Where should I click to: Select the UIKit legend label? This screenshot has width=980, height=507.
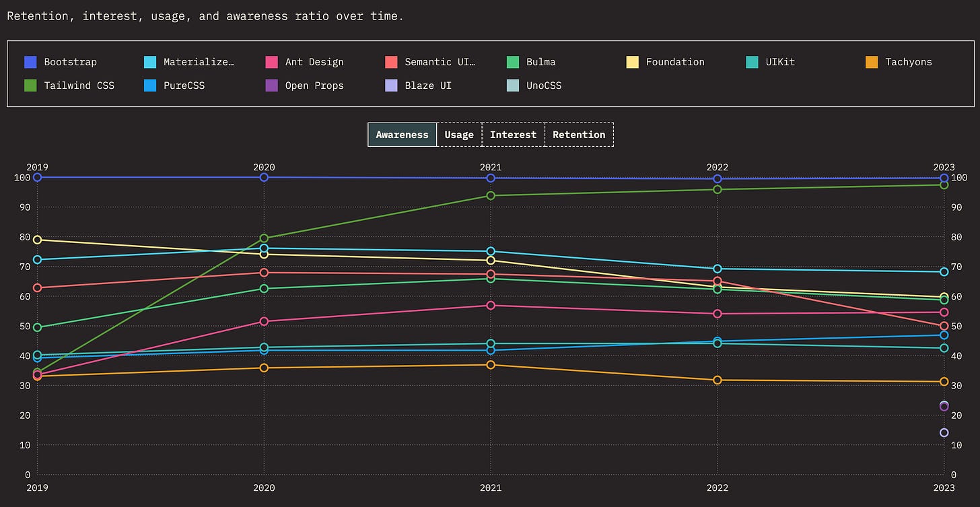pyautogui.click(x=780, y=62)
